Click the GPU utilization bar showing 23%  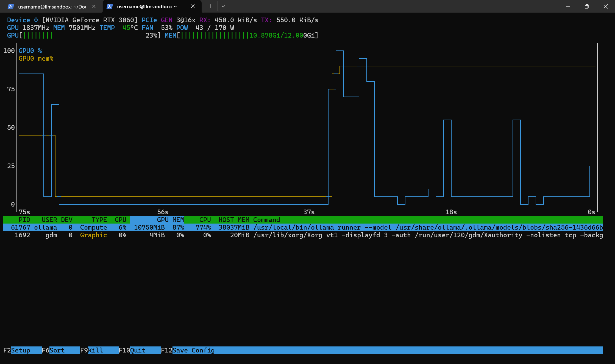84,35
